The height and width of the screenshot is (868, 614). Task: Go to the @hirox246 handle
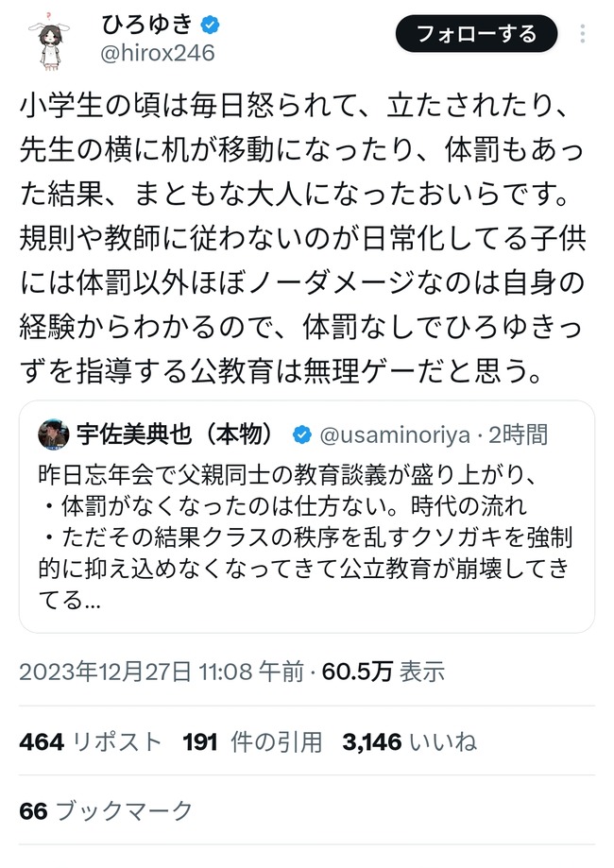(x=158, y=53)
